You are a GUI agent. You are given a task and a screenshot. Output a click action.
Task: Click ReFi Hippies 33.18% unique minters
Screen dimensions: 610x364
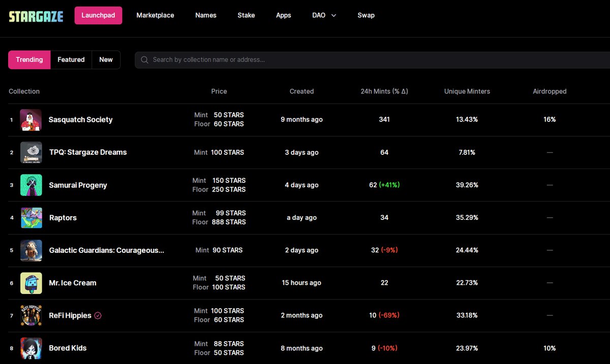click(x=467, y=315)
